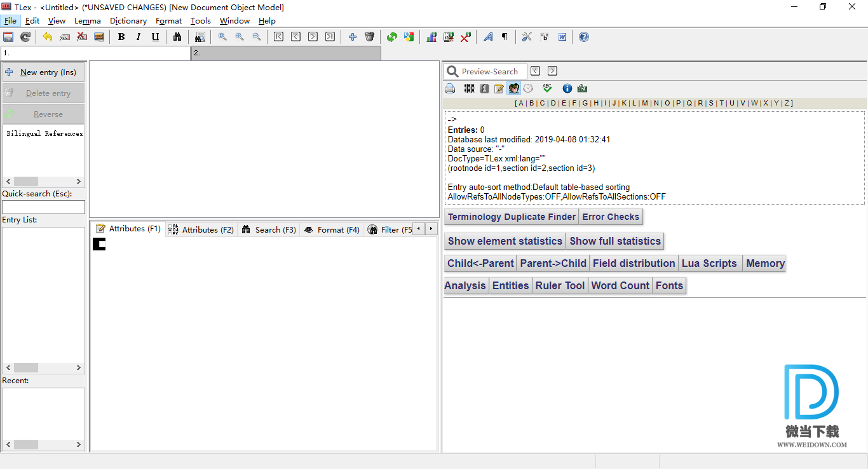
Task: Click the Word document export icon
Action: point(562,37)
